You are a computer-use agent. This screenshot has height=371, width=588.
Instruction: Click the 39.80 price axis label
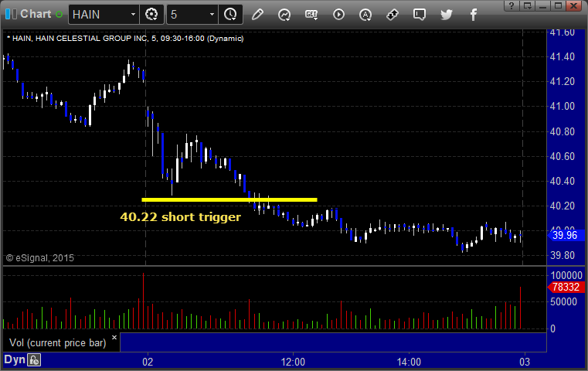tap(562, 256)
